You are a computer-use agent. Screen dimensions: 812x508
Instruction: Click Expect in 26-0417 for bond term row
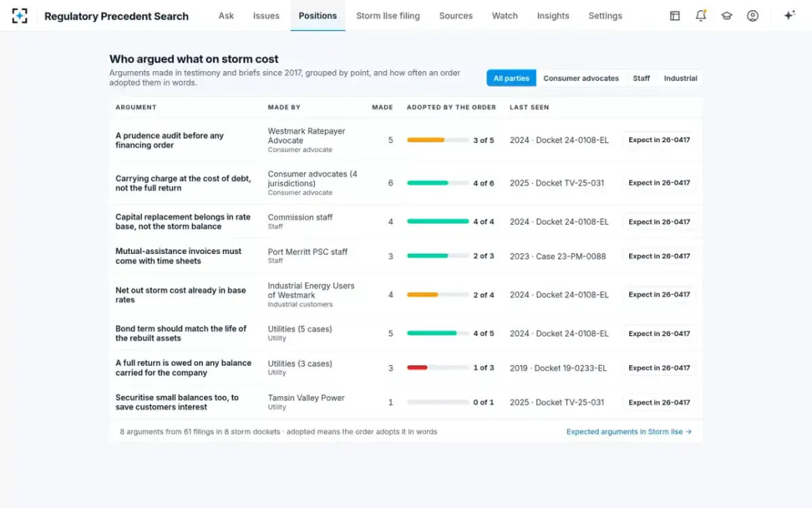(x=659, y=333)
